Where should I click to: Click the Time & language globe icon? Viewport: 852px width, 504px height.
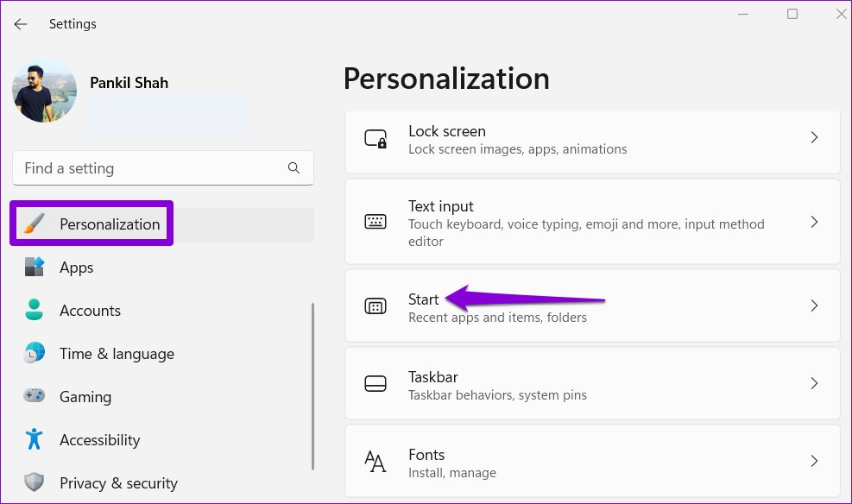(x=35, y=353)
